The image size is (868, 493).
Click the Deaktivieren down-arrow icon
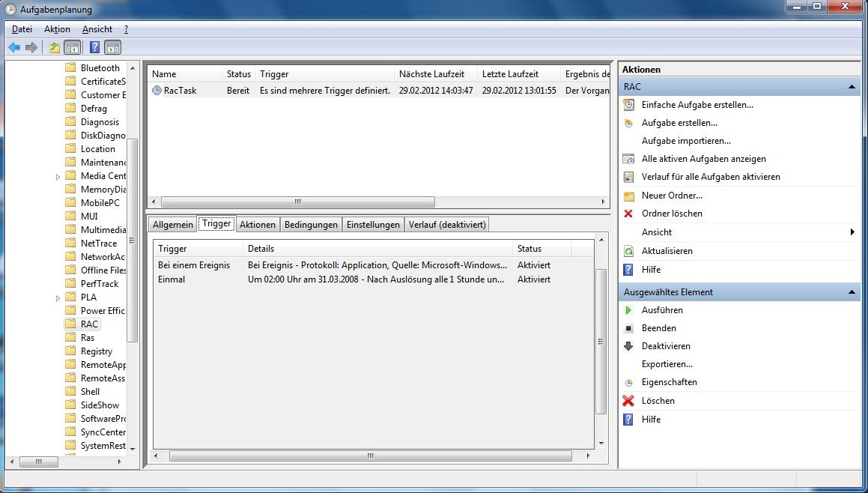628,346
